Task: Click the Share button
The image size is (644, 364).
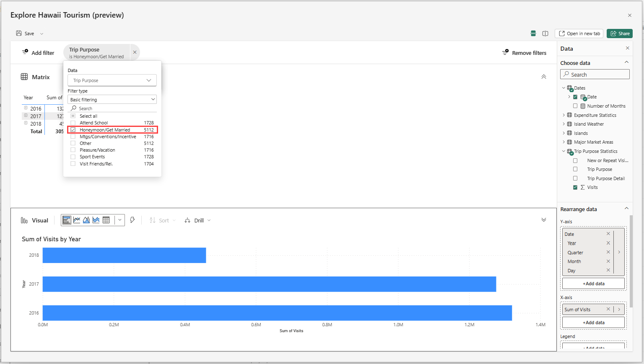Action: (x=620, y=33)
